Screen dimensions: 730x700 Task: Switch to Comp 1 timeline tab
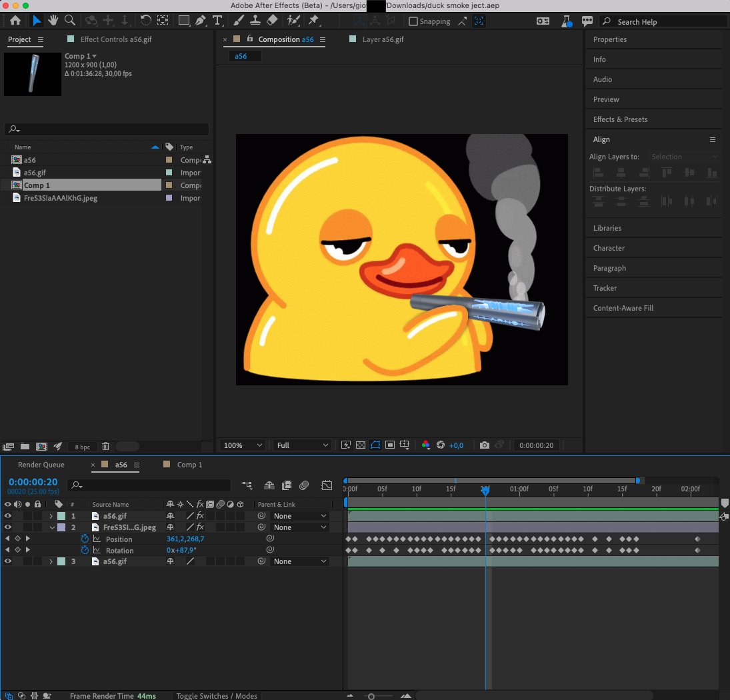pos(189,465)
